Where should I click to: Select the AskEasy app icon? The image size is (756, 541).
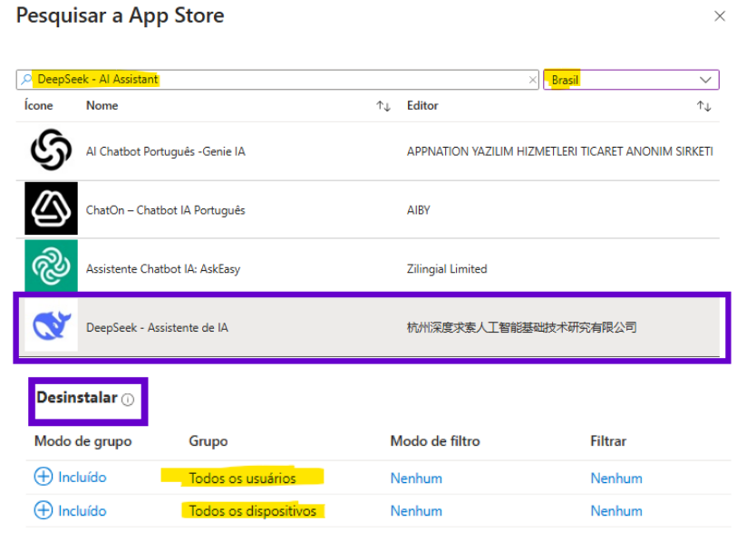[51, 266]
